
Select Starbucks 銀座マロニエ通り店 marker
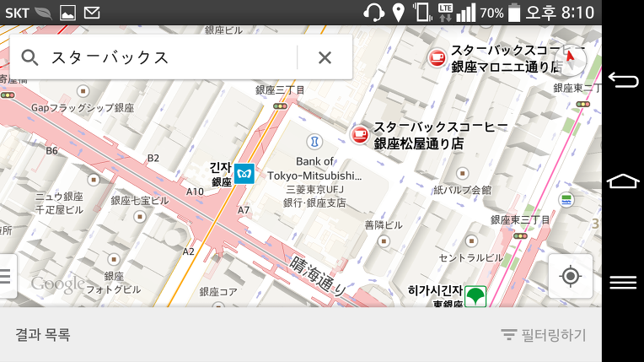437,58
